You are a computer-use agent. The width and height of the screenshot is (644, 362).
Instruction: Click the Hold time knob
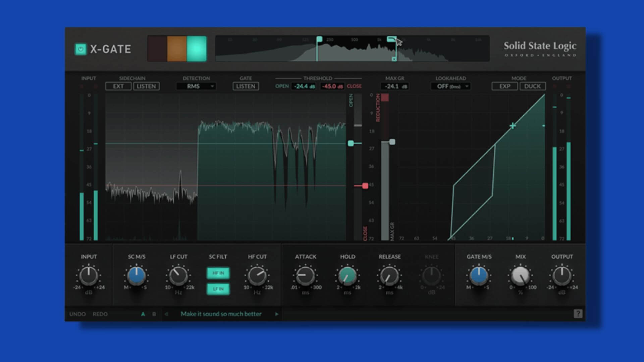click(347, 276)
